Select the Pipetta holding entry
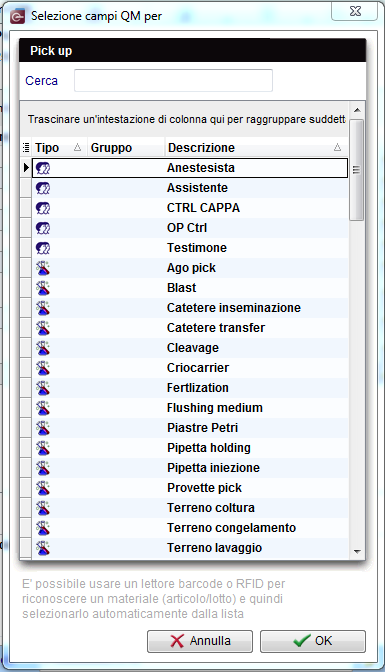 189,448
